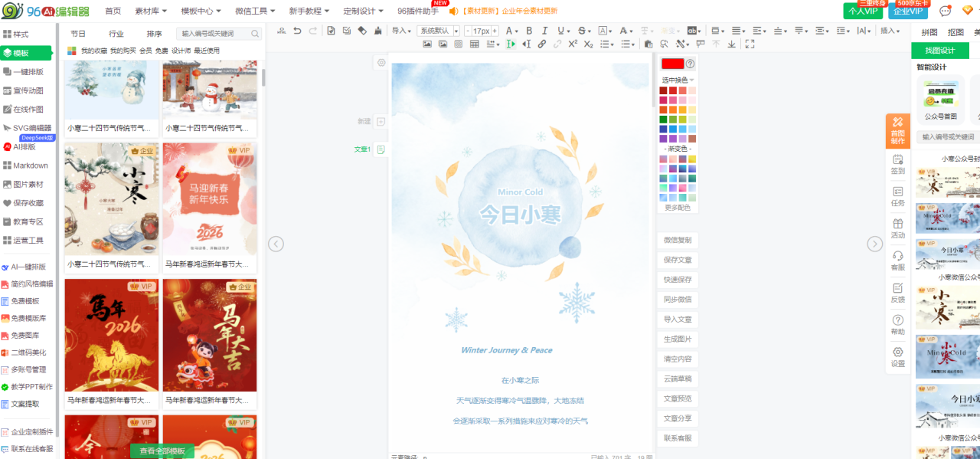Click the 保存文章 button
This screenshot has width=980, height=459.
[678, 260]
